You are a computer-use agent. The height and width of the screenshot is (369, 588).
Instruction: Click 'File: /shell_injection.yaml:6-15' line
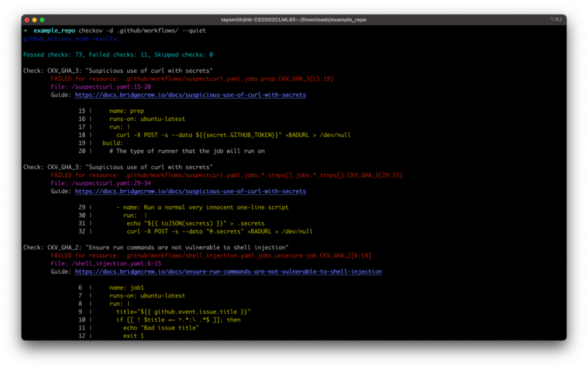point(106,264)
